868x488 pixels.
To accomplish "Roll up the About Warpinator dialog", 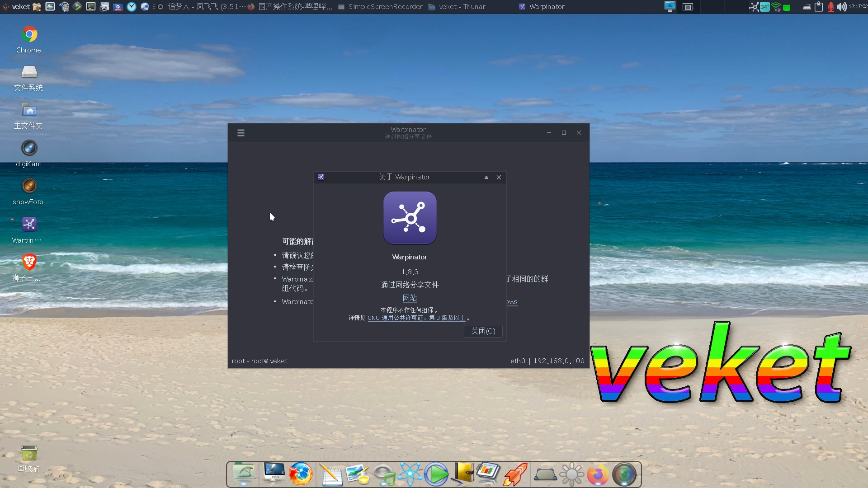I will [x=486, y=177].
